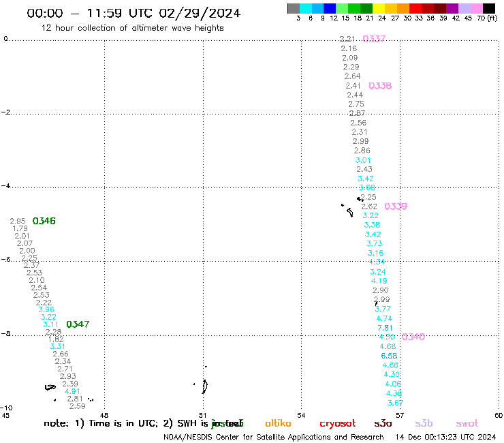504x443 pixels.
Task: Click the orange 30 ft legend swatch
Action: 403,8
